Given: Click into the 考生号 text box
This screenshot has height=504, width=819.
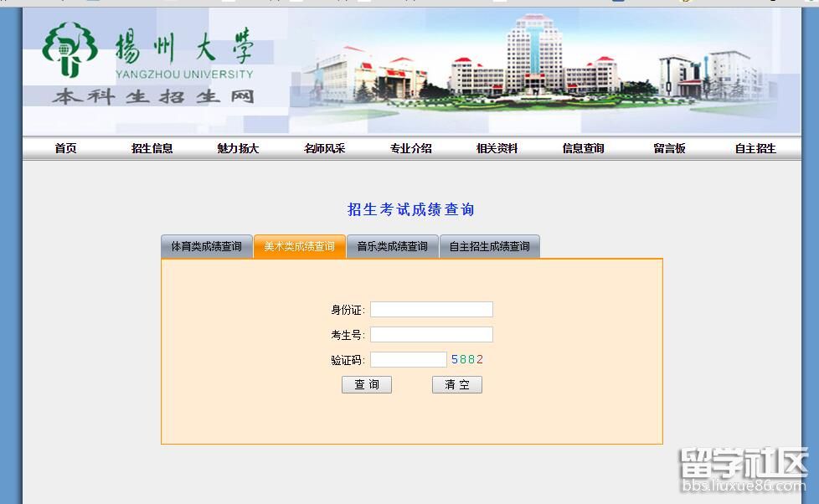Looking at the screenshot, I should click(431, 334).
